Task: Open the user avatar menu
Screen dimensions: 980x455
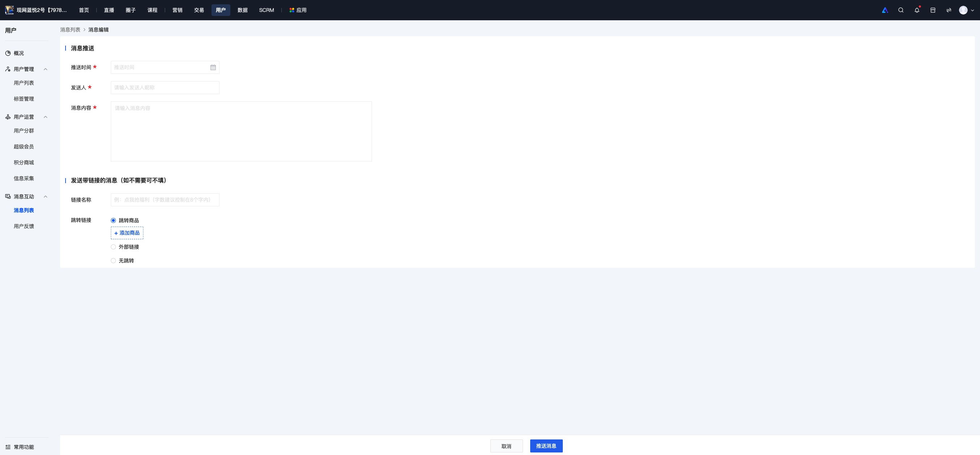Action: (x=963, y=10)
